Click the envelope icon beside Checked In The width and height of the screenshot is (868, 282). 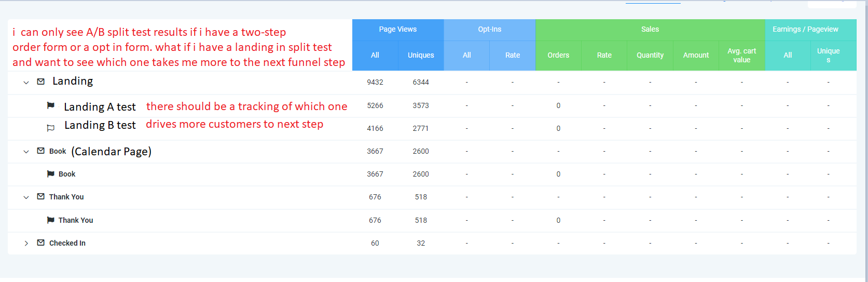pyautogui.click(x=40, y=243)
